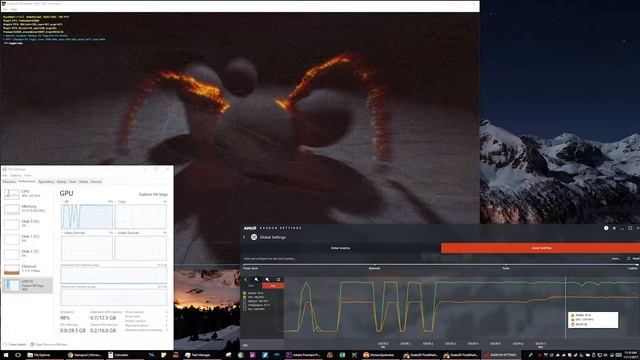Set power profile slider to Balanced
Viewport: 640px width, 360px height.
coord(374,268)
